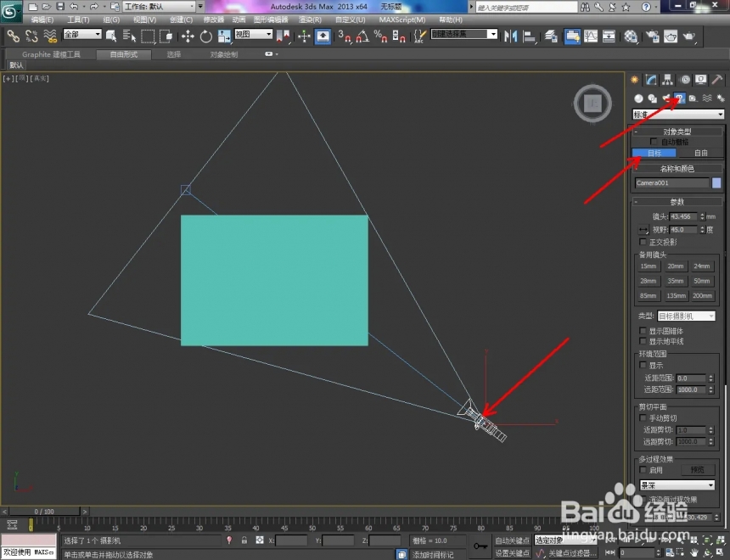Click the Render Production teapot
Image resolution: width=730 pixels, height=560 pixels.
pyautogui.click(x=688, y=36)
